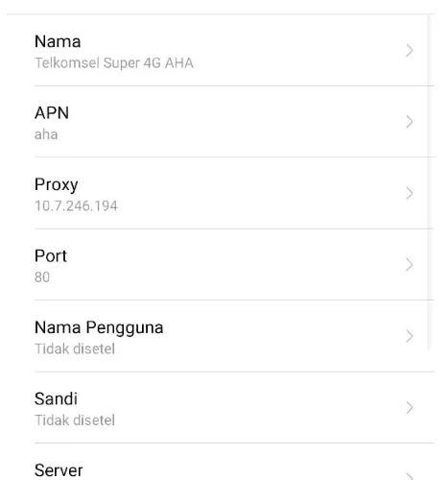The image size is (448, 480).
Task: Tap the arrow beside Port
Action: point(409,265)
